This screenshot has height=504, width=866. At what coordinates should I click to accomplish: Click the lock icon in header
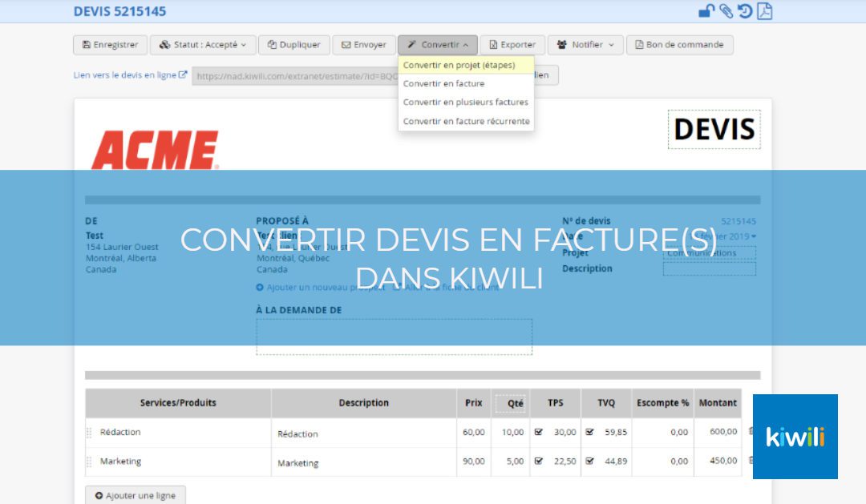point(706,11)
